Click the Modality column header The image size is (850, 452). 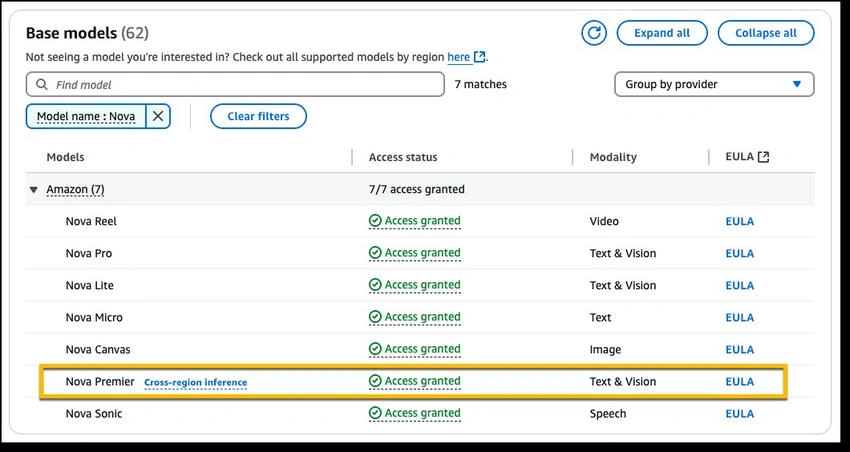pyautogui.click(x=613, y=157)
